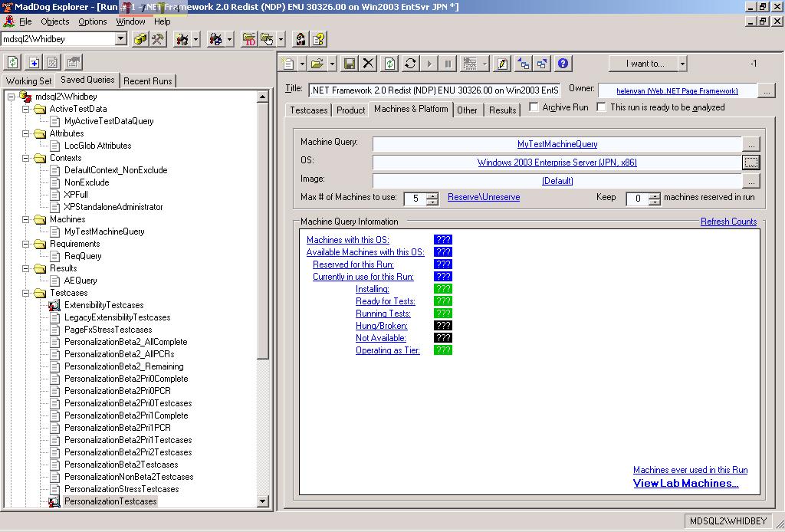Screen dimensions: 785x532
Task: Increase the Keep machines reserved spinner
Action: tap(655, 195)
